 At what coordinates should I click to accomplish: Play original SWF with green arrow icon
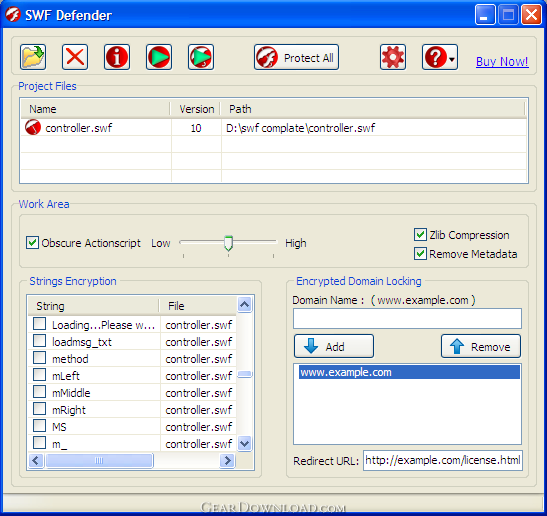click(x=159, y=57)
